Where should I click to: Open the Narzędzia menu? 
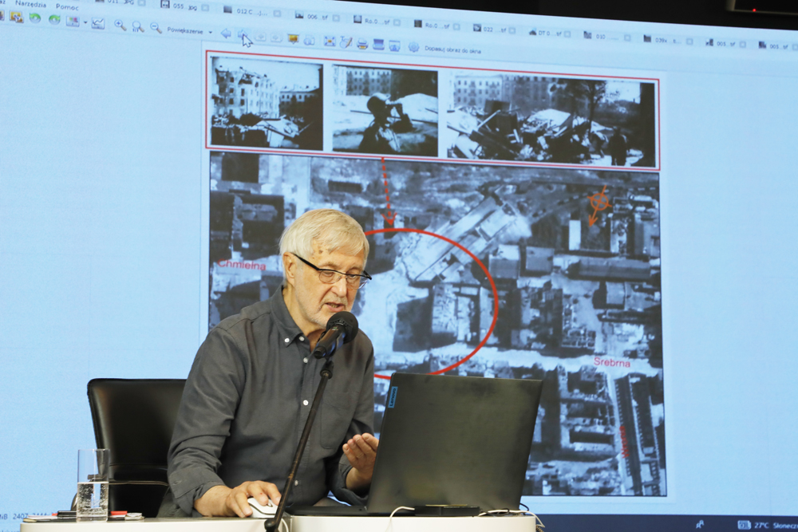(30, 5)
